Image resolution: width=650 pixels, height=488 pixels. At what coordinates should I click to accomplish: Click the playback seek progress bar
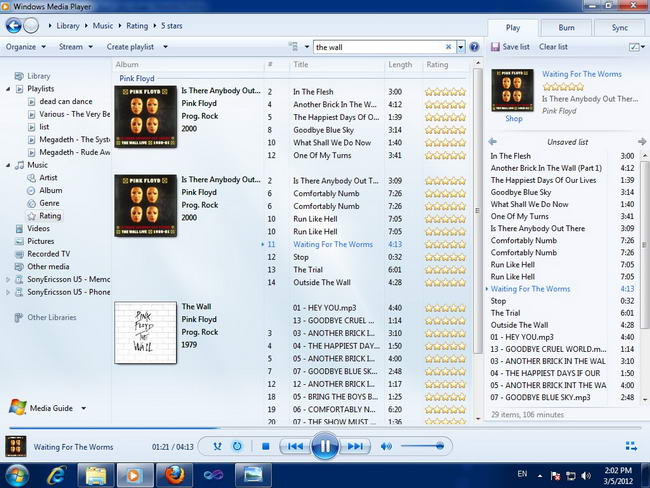click(325, 427)
